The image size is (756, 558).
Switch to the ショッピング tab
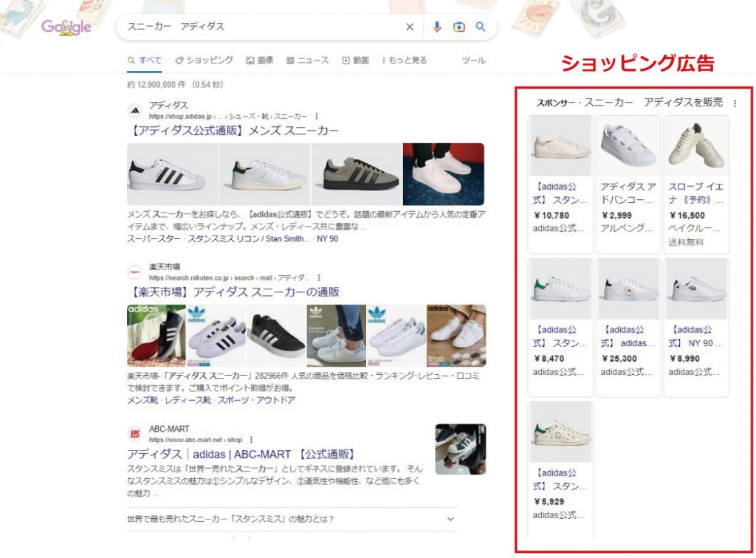pyautogui.click(x=204, y=61)
